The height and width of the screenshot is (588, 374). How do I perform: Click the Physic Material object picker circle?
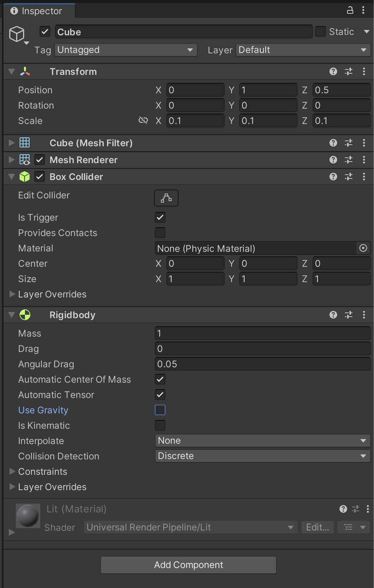click(x=363, y=248)
